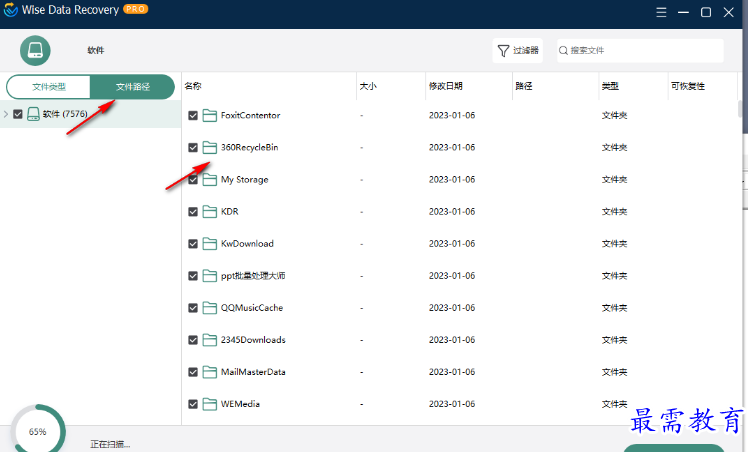Select the KwDownload folder name

(x=247, y=244)
